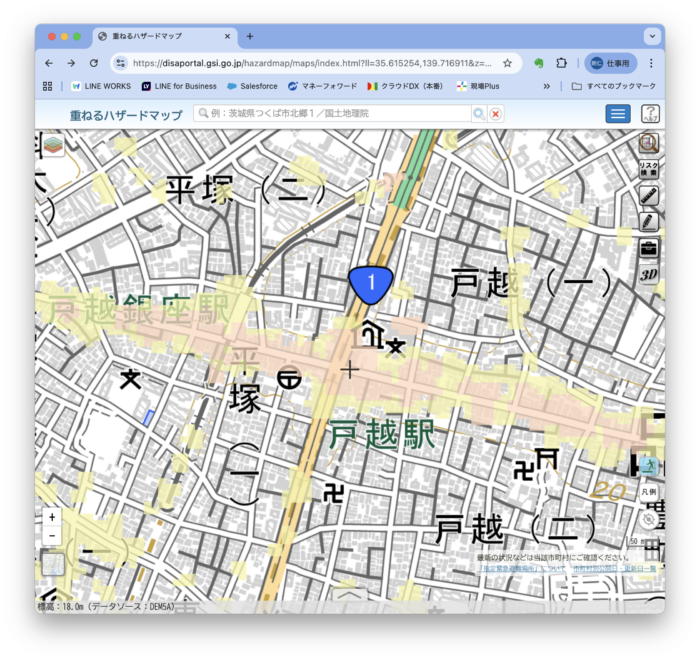Viewport: 700px width, 660px height.
Task: Toggle evacuation shelter display icon
Action: pos(648,465)
